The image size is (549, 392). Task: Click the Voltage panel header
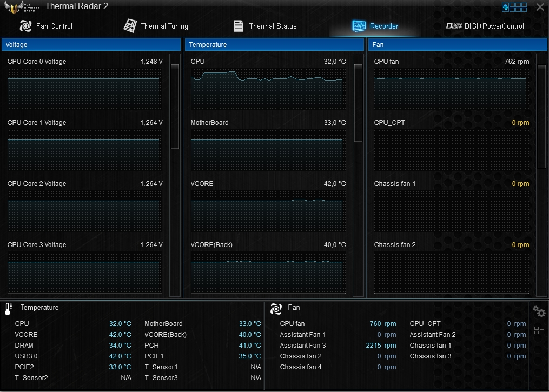click(91, 45)
